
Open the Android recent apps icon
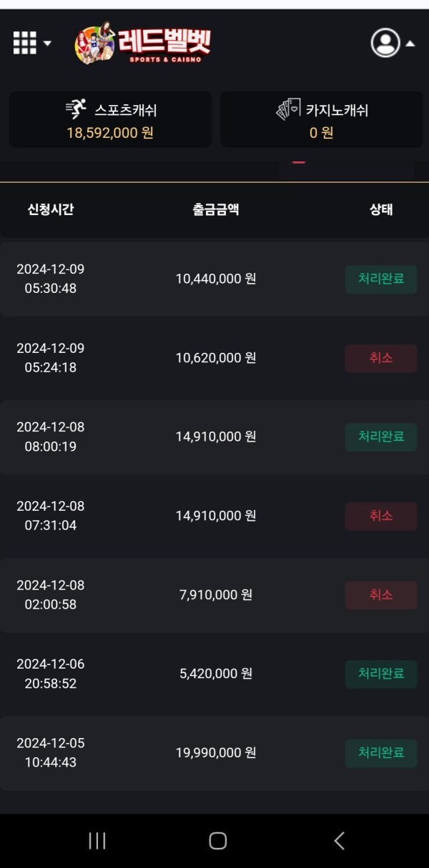pyautogui.click(x=97, y=842)
